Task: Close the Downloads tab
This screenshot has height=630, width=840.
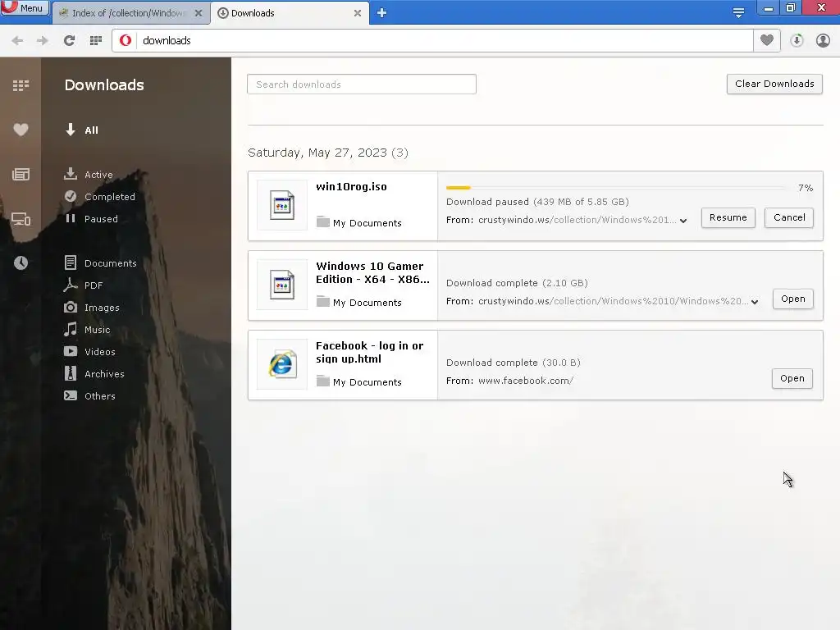Action: click(358, 13)
